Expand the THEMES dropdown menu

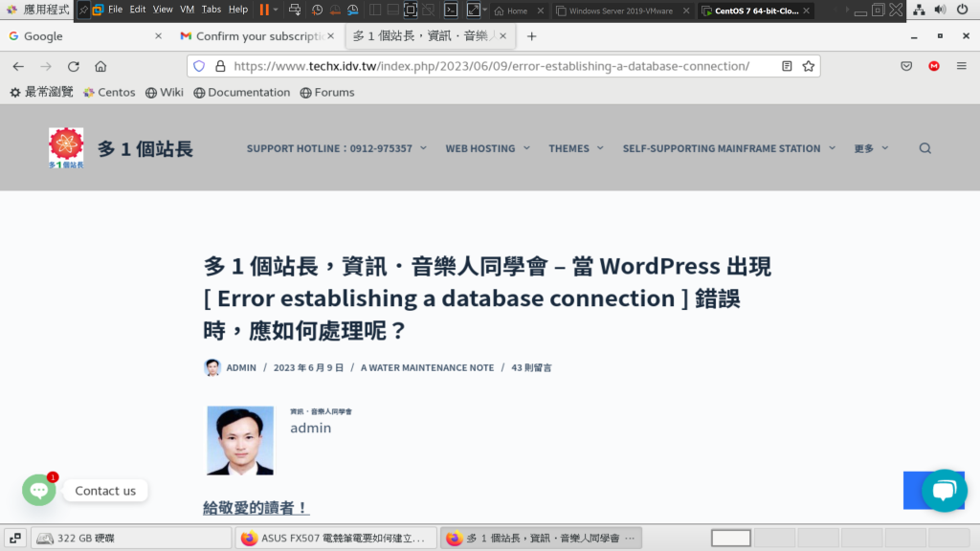[575, 148]
